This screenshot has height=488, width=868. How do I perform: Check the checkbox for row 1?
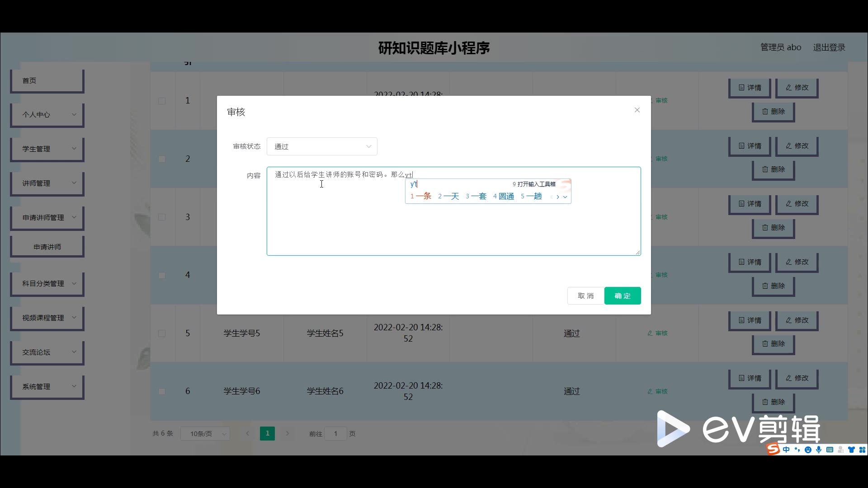162,101
